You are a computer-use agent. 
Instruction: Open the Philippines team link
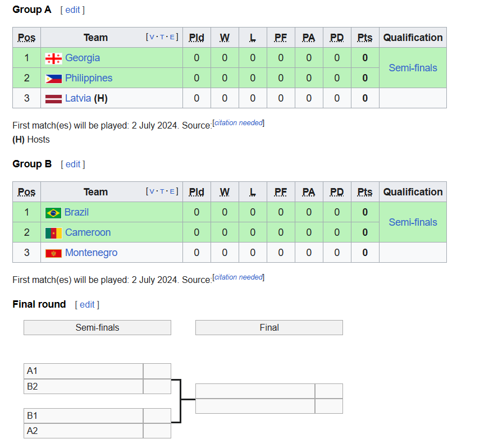89,78
